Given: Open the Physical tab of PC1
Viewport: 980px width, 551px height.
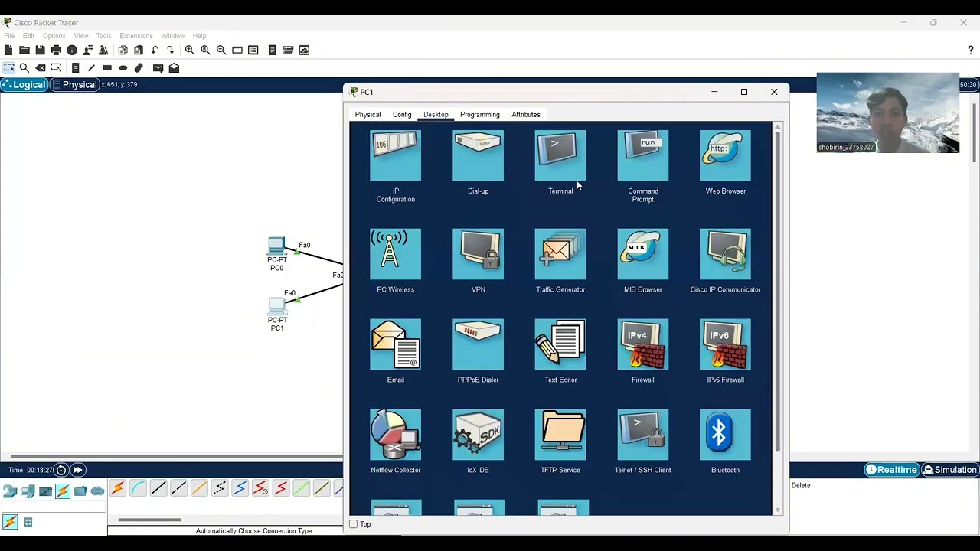Looking at the screenshot, I should (x=367, y=115).
